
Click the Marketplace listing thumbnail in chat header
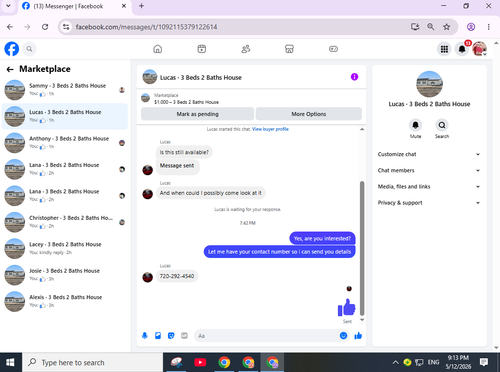pos(145,98)
